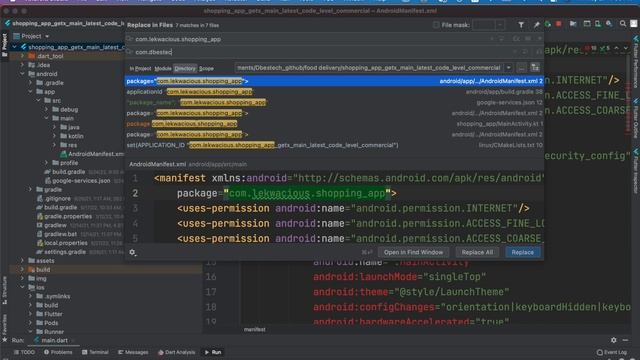The image size is (640, 360).
Task: Click the Replace All button
Action: pyautogui.click(x=477, y=252)
